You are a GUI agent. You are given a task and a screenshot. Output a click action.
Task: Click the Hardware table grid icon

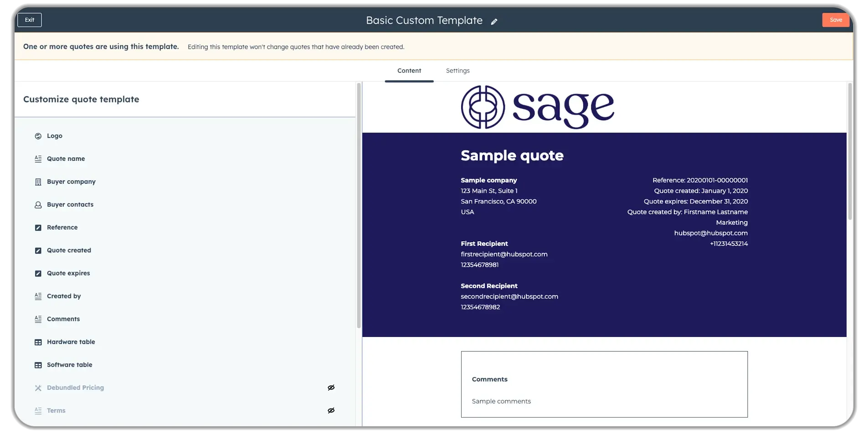pyautogui.click(x=38, y=342)
